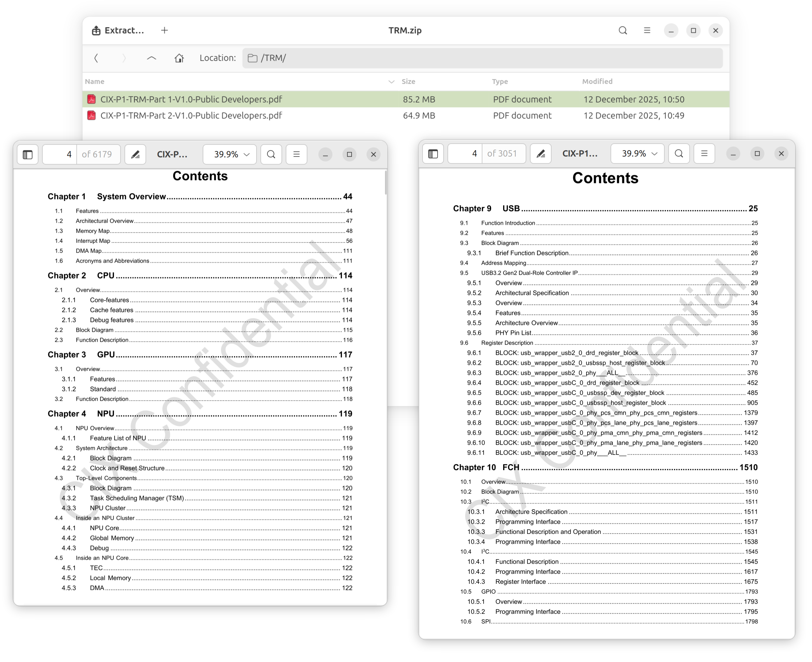
Task: Toggle sidebar in right PDF viewer
Action: point(433,154)
